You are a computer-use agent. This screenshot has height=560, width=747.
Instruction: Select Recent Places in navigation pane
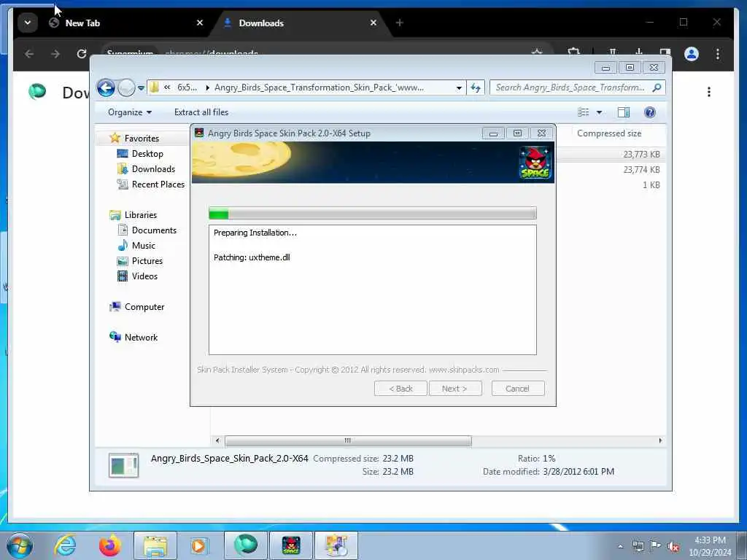tap(158, 184)
